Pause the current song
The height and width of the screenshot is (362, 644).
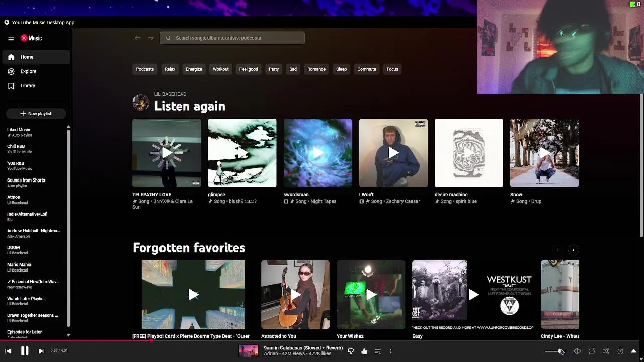pos(25,351)
